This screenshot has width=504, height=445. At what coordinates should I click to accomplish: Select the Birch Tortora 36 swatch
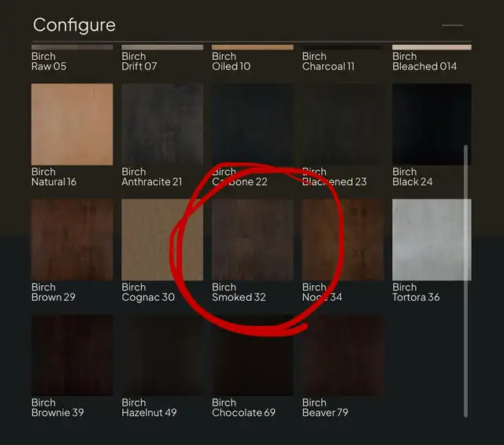tap(432, 240)
